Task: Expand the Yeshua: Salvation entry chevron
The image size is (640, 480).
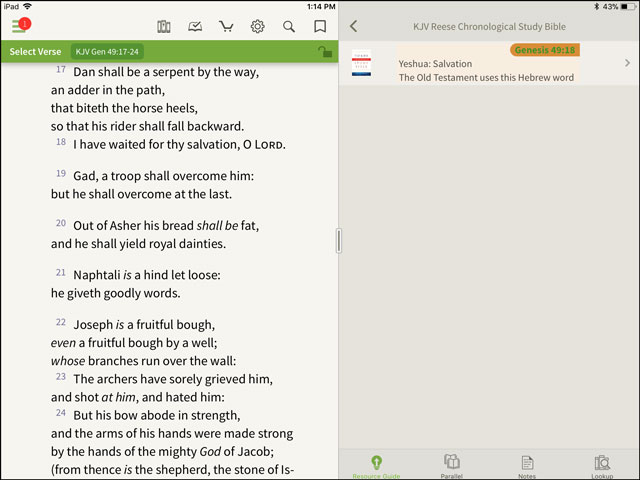Action: [627, 63]
